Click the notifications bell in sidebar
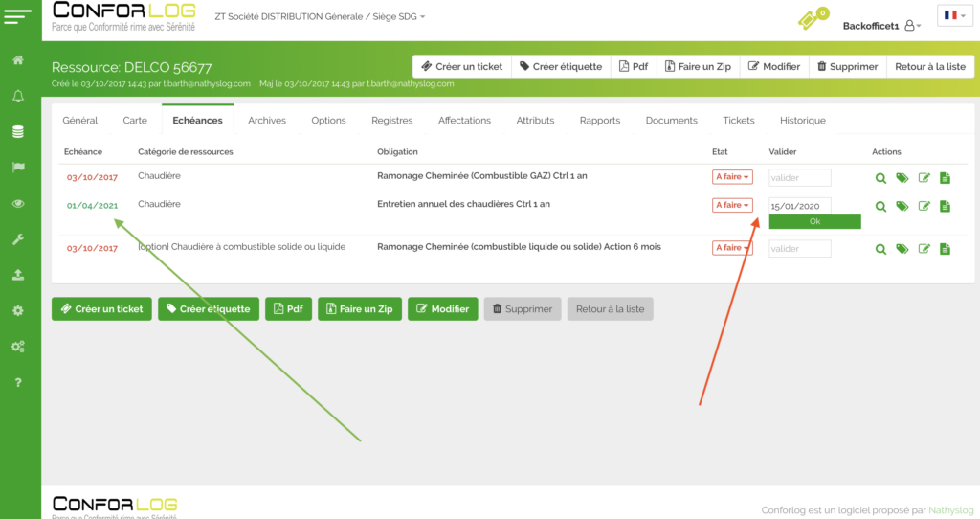980x519 pixels. click(x=18, y=96)
